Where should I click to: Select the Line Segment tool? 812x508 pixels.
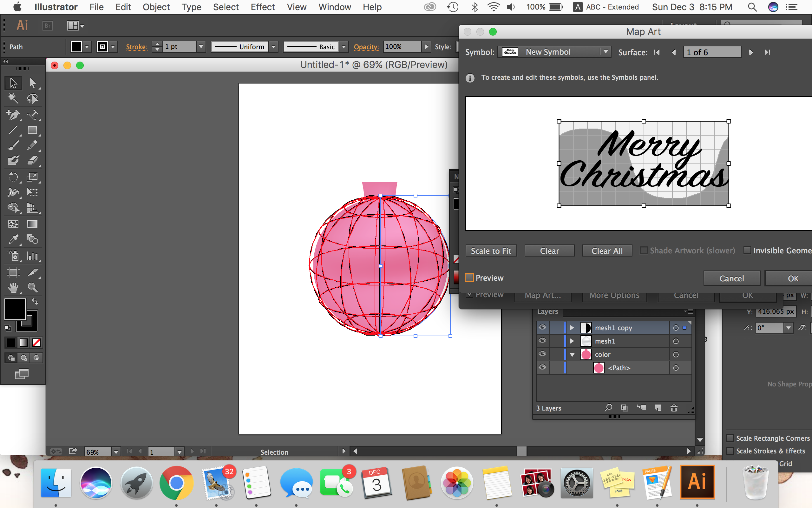13,130
